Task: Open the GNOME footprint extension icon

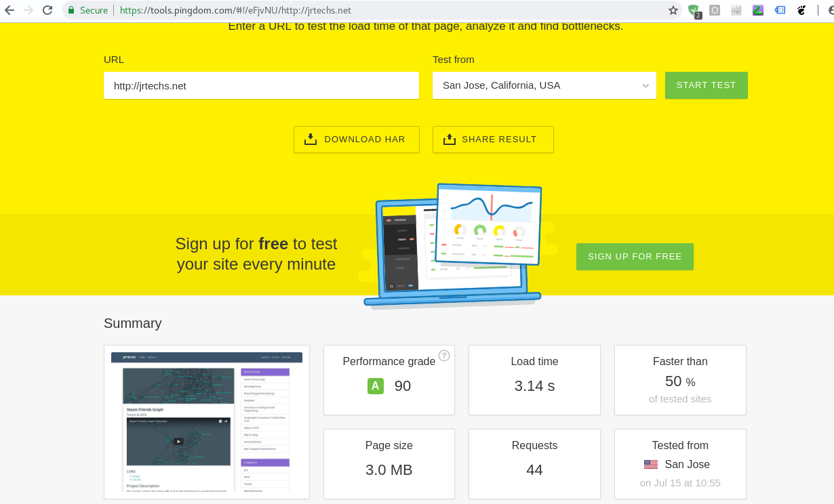Action: [801, 10]
